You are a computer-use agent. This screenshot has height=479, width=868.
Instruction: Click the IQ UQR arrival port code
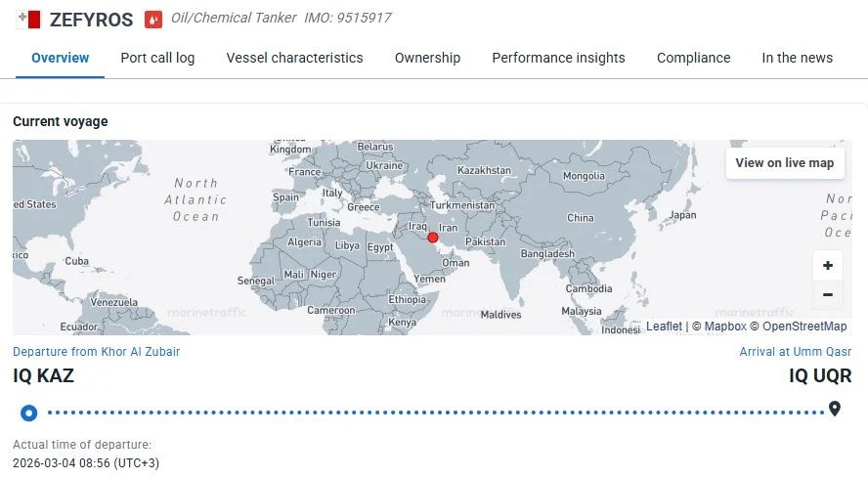819,375
